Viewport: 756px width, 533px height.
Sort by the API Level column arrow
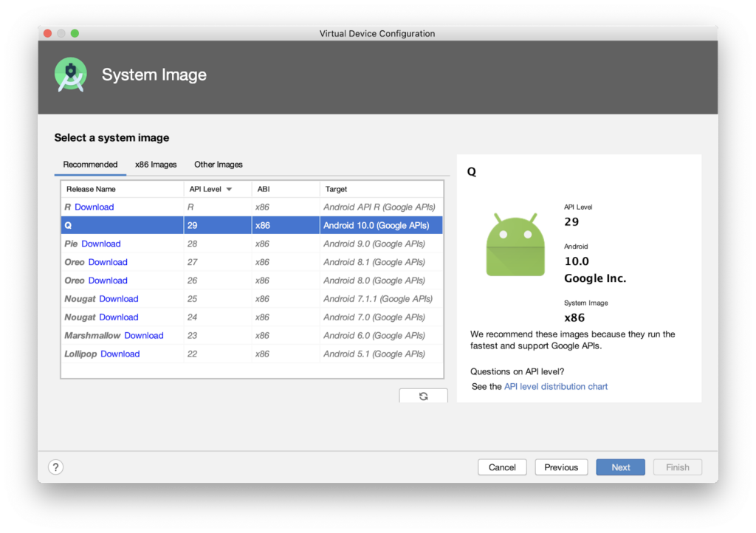click(x=229, y=190)
